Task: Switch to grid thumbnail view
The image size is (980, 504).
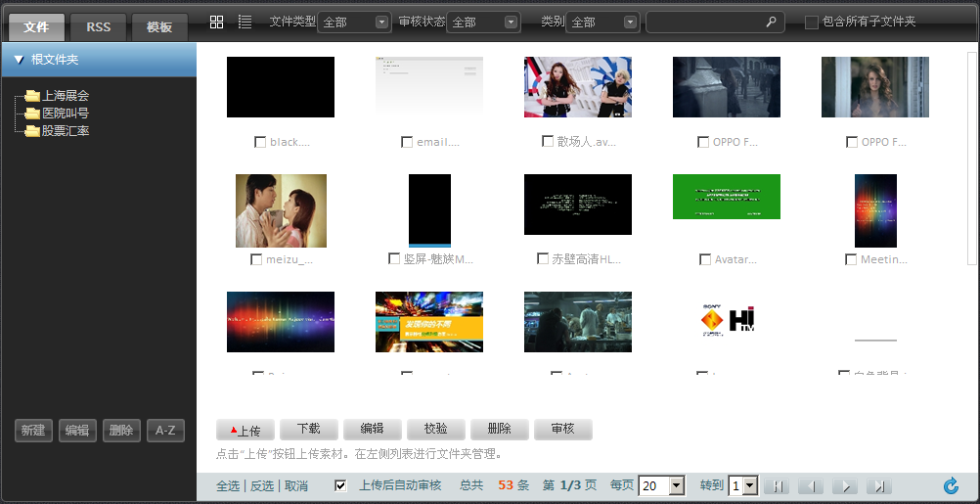Action: (x=216, y=22)
